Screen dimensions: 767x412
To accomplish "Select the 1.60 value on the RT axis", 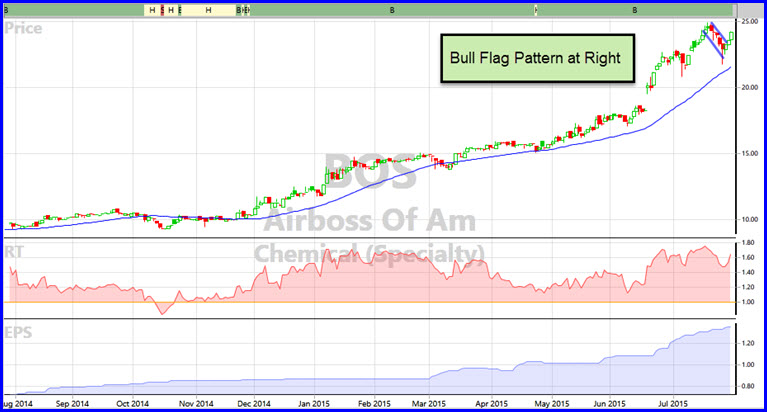I will [x=748, y=257].
